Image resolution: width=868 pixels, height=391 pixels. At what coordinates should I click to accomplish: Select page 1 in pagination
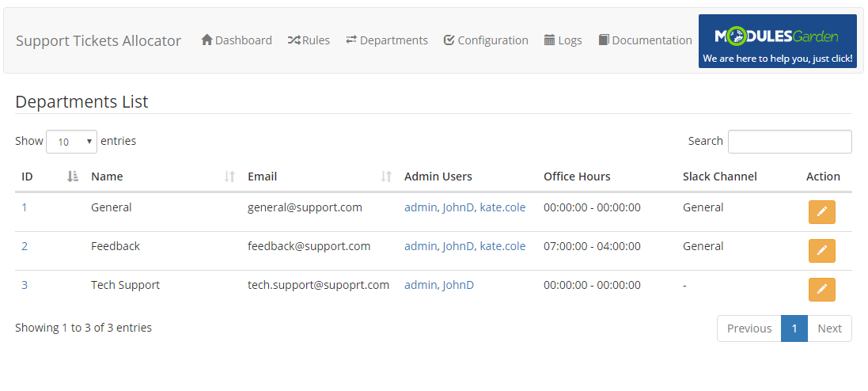click(x=794, y=328)
